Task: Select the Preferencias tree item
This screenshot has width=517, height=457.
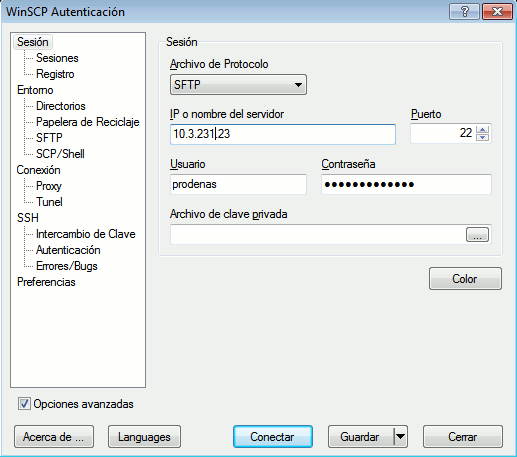Action: (x=46, y=282)
